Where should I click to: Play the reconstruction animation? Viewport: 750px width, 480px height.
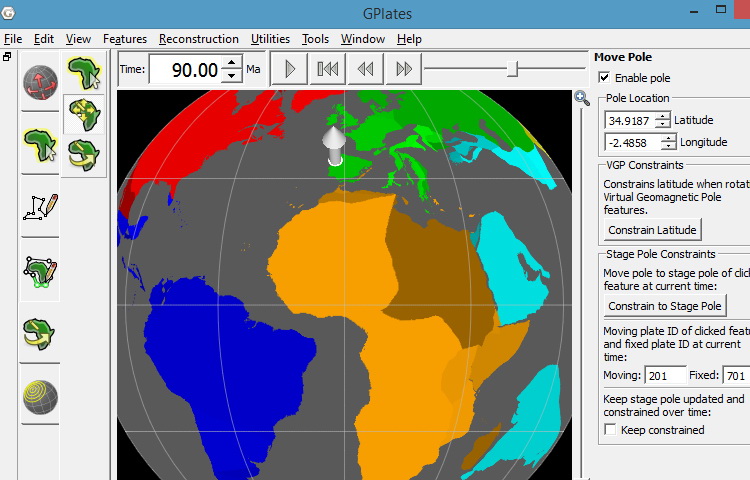(x=289, y=69)
